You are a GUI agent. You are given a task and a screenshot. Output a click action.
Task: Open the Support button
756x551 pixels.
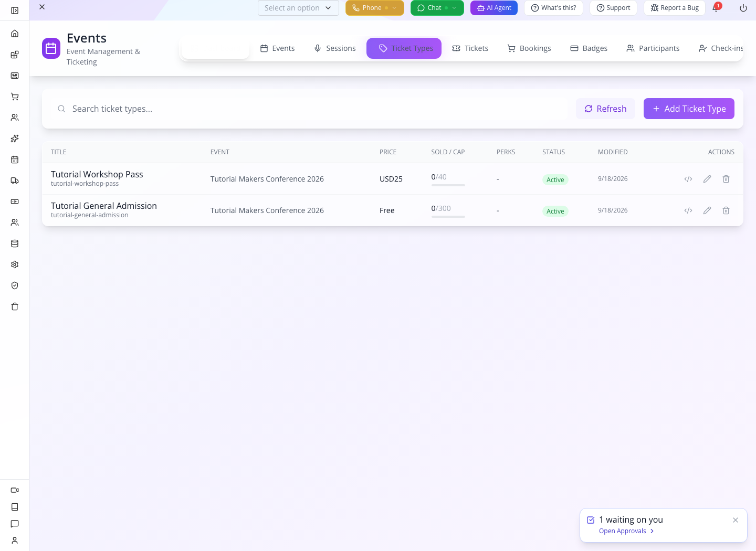tap(613, 8)
